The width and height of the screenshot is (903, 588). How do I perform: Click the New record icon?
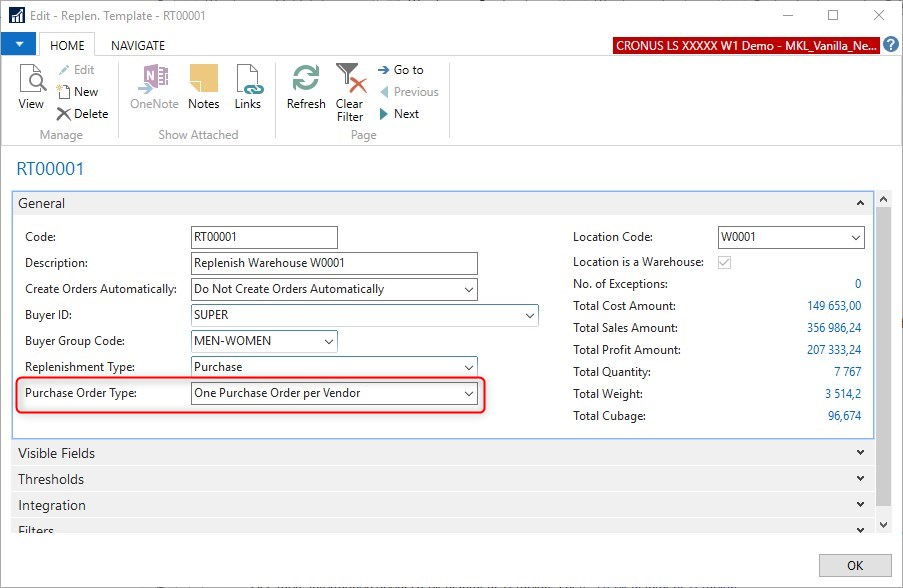pos(78,92)
